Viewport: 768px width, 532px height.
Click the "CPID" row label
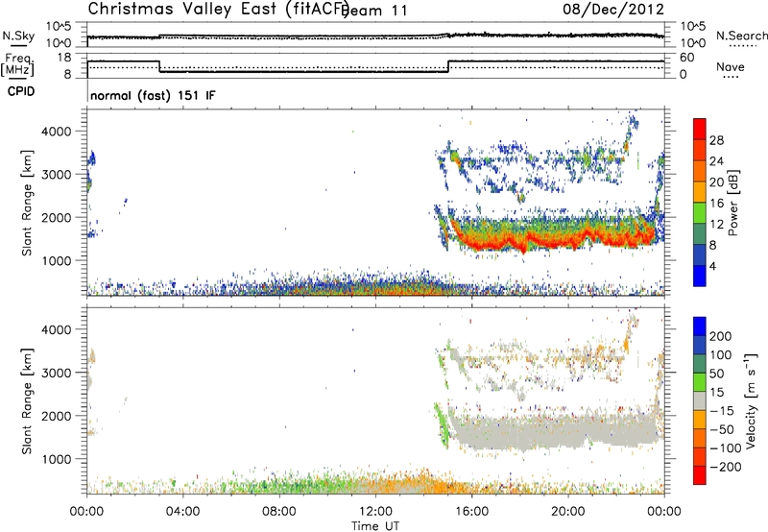(21, 91)
